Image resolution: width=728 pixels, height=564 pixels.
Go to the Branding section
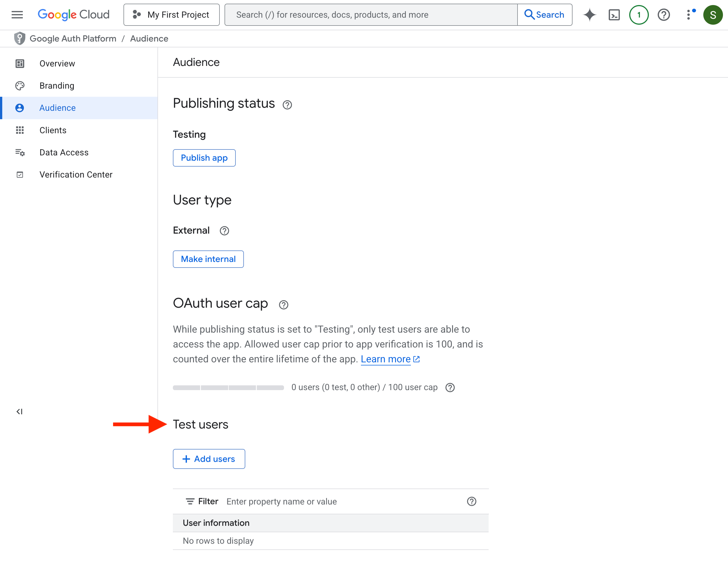coord(57,86)
